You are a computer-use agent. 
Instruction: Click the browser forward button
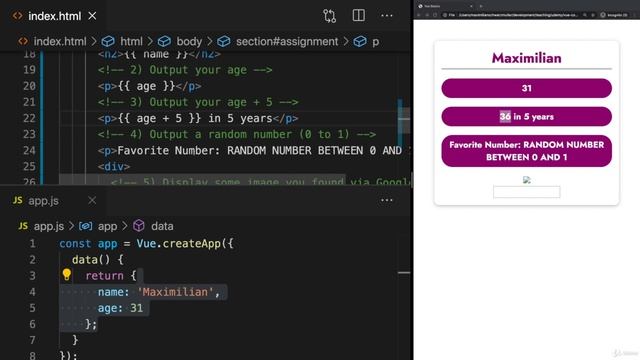tap(427, 15)
